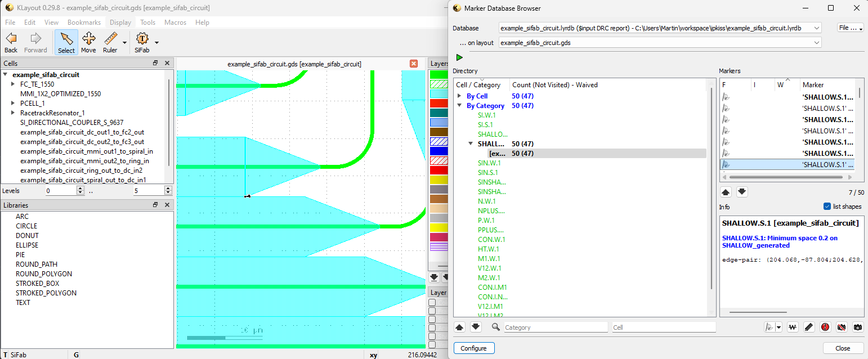Viewport: 868px width, 359px height.
Task: Expand the FC_TE_1550 cell tree
Action: coord(13,84)
